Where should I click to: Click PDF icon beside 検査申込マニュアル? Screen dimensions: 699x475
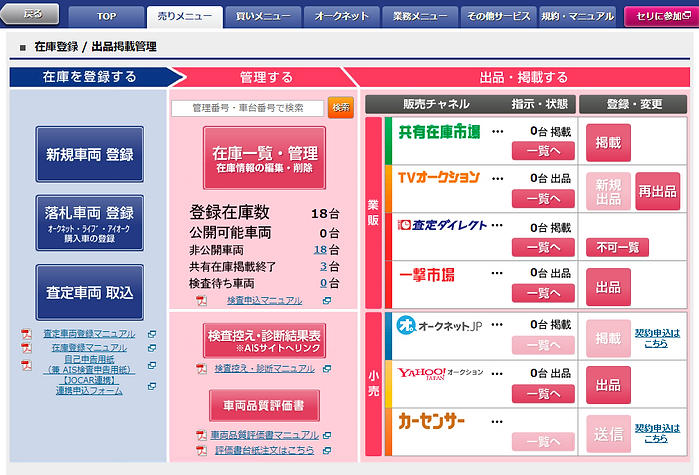(201, 301)
